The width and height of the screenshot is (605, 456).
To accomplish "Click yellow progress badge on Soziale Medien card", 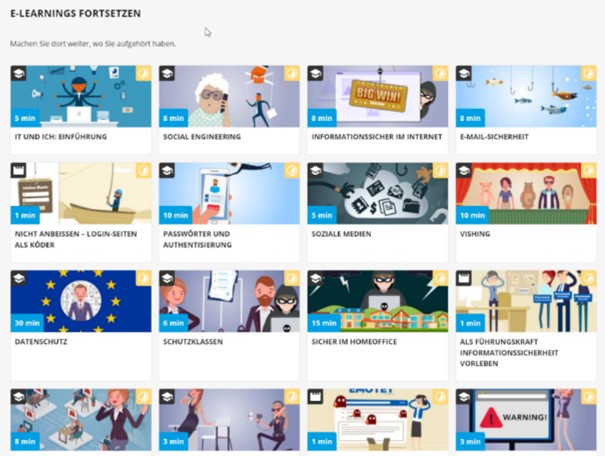I will click(440, 170).
